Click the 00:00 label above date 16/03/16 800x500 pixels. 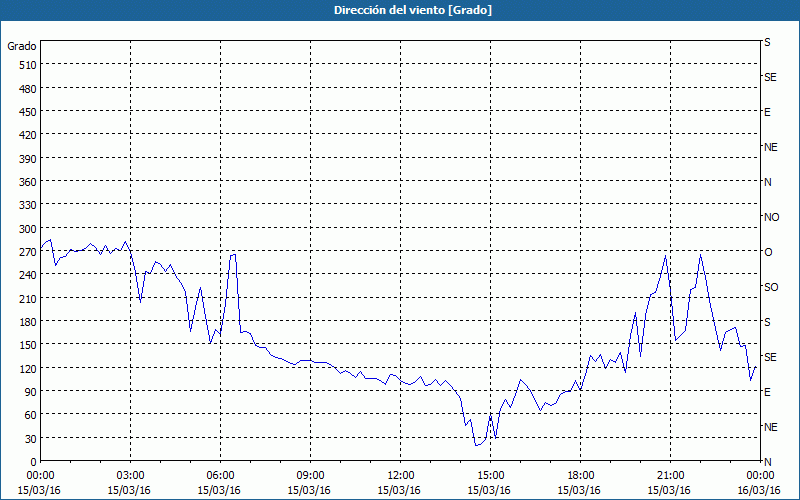[x=759, y=476]
